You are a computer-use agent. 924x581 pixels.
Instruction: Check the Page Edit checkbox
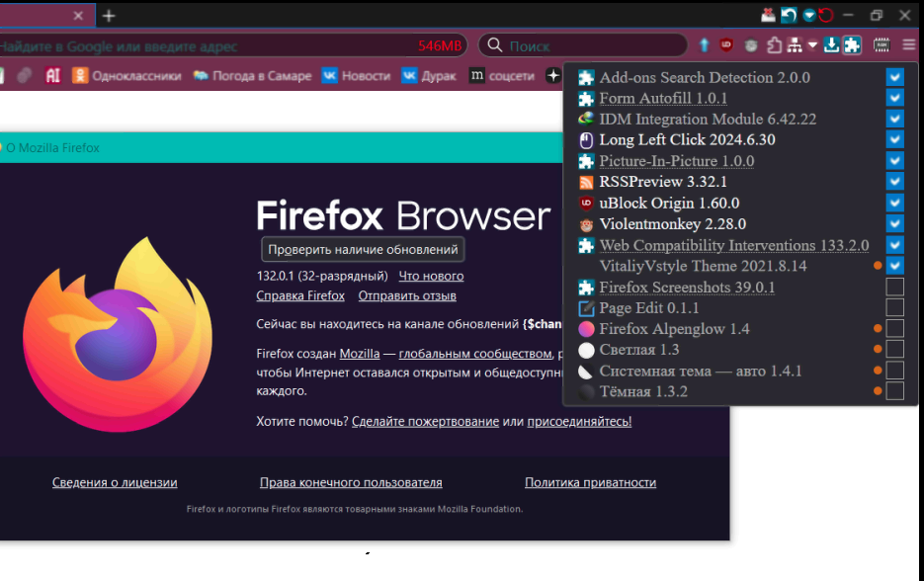pos(894,307)
